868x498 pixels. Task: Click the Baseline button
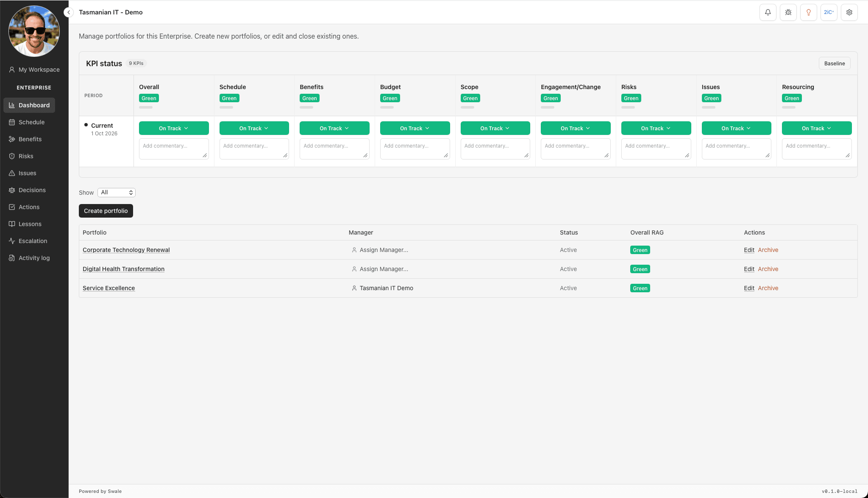[x=834, y=63]
